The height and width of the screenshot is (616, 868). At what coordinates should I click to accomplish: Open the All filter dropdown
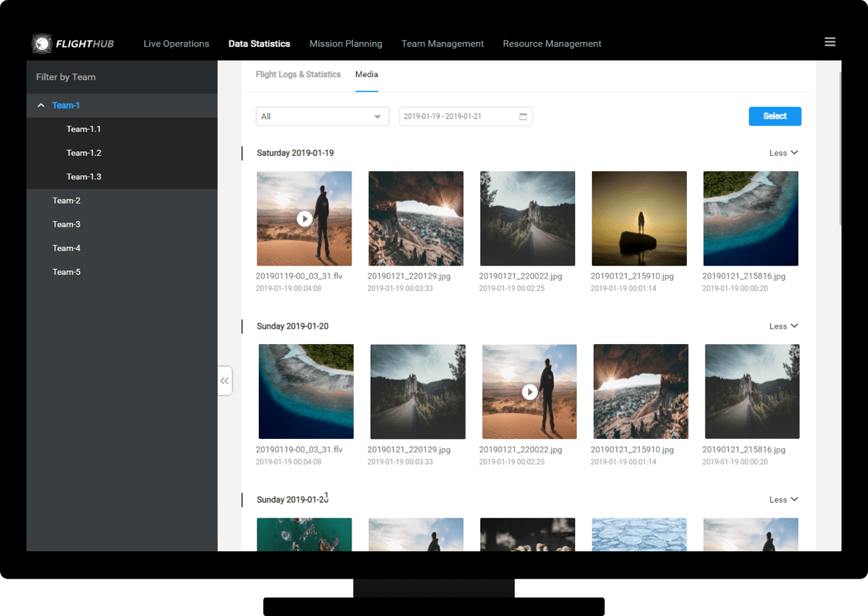pyautogui.click(x=322, y=117)
